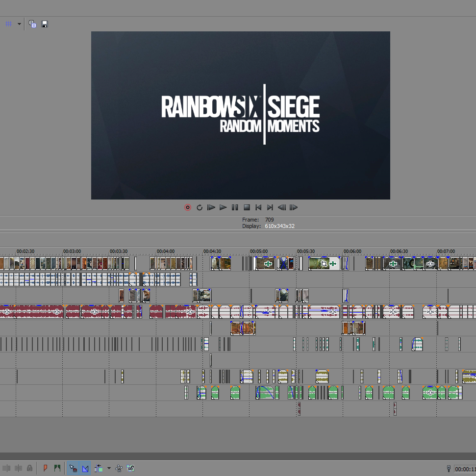Go to start of project

coord(258,207)
